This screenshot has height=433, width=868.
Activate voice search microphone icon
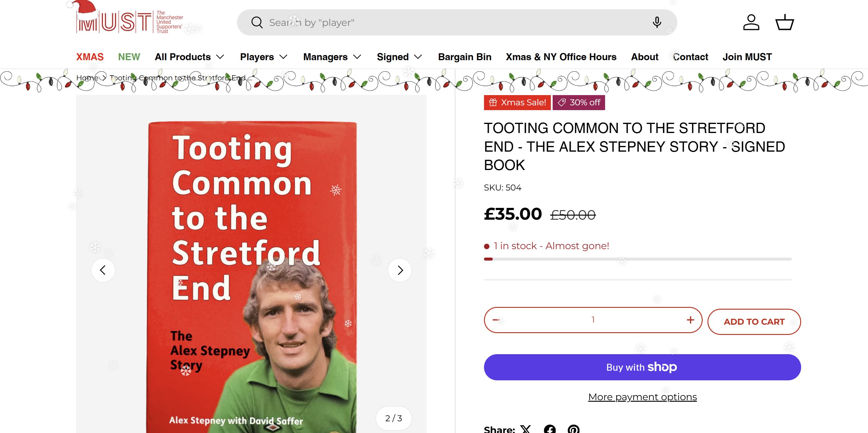click(x=656, y=23)
